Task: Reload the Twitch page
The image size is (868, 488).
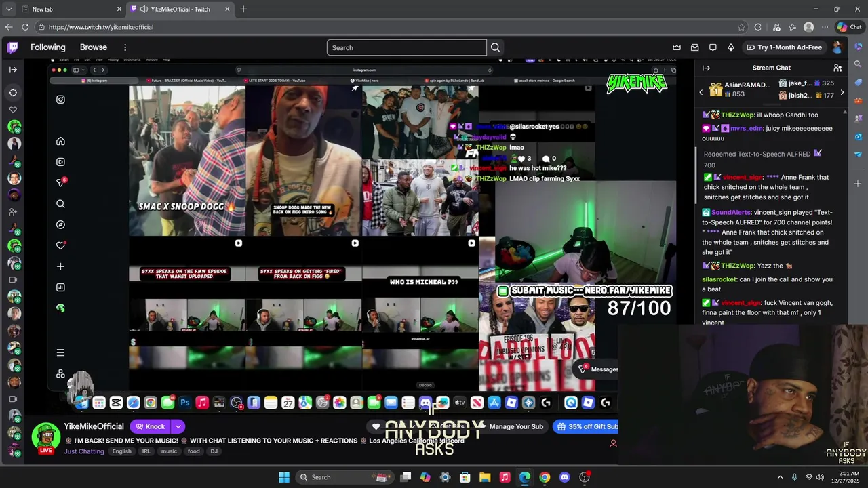Action: (25, 27)
